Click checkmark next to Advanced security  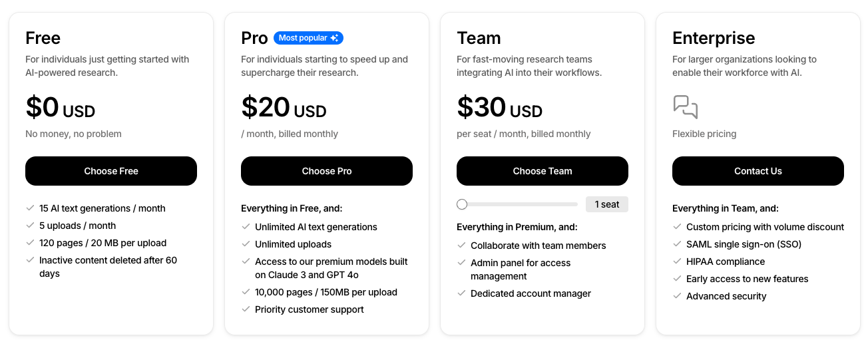click(677, 296)
